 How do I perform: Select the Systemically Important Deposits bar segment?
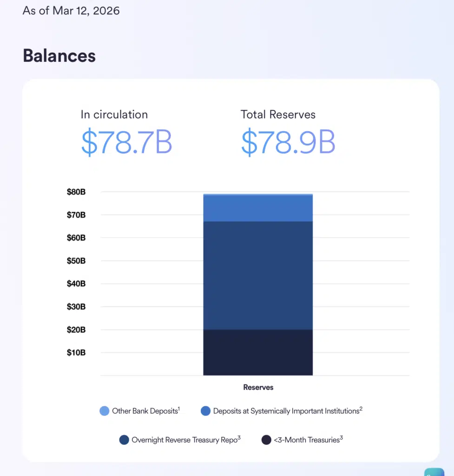pyautogui.click(x=258, y=208)
